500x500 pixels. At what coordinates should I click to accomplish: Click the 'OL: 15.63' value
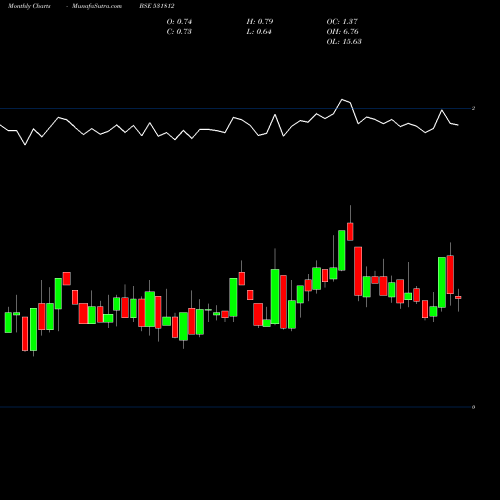(344, 42)
